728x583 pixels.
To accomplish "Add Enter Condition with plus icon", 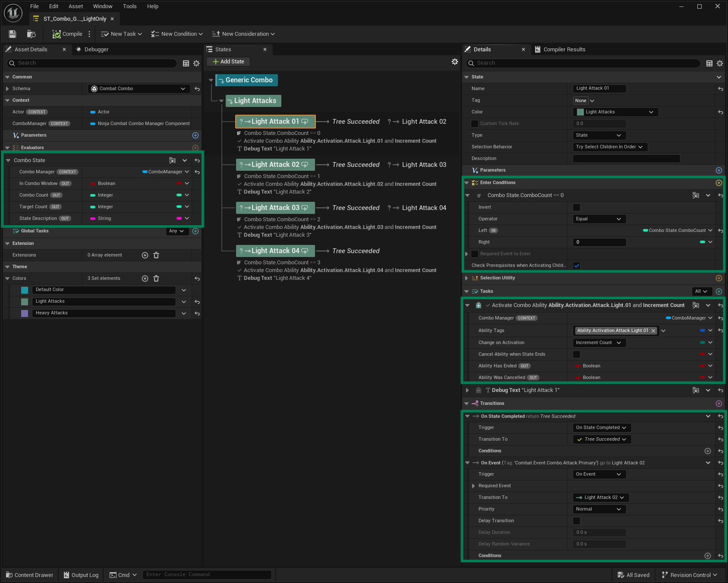I will point(719,183).
